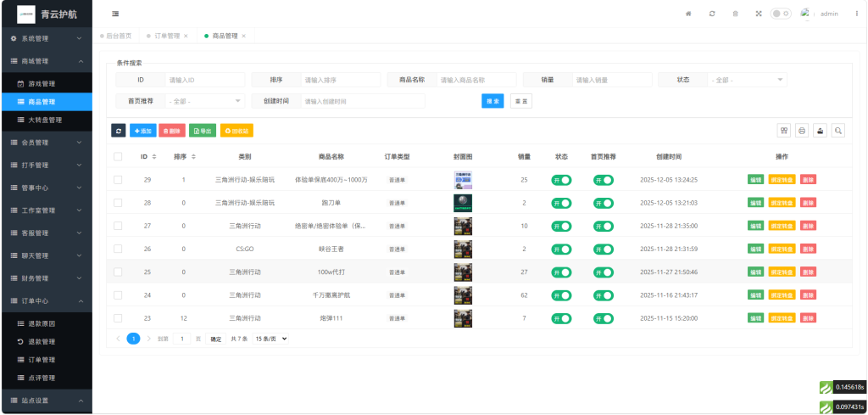Screen dimensions: 868x415
Task: Open the cover thumbnail for ID 28
Action: (x=463, y=203)
